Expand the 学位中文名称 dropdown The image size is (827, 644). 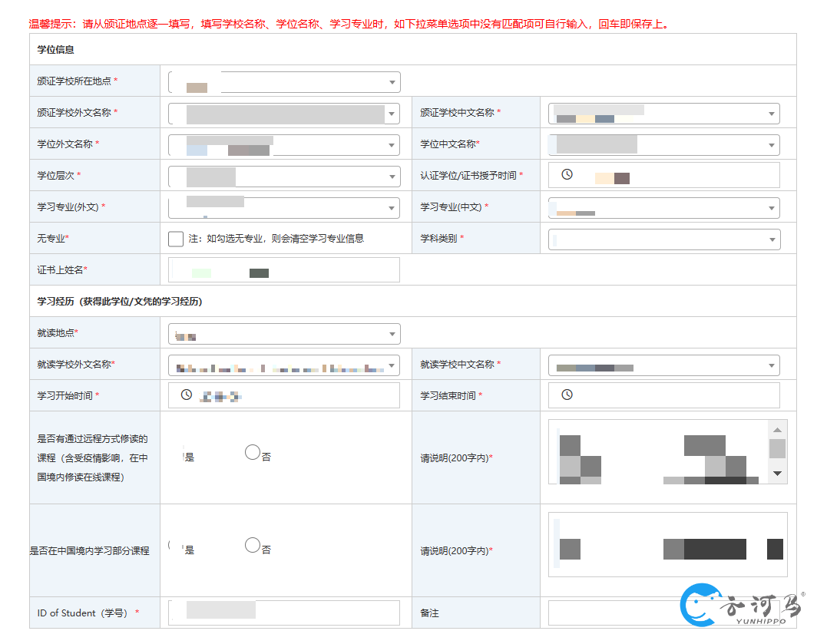point(664,145)
